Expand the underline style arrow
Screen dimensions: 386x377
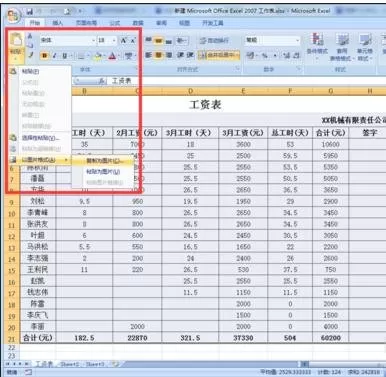pos(70,56)
